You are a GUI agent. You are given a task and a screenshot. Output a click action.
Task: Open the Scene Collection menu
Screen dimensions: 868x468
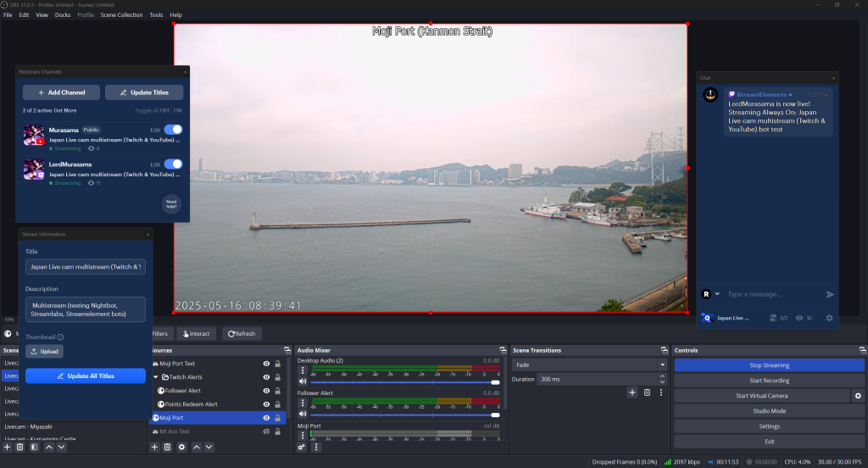121,15
